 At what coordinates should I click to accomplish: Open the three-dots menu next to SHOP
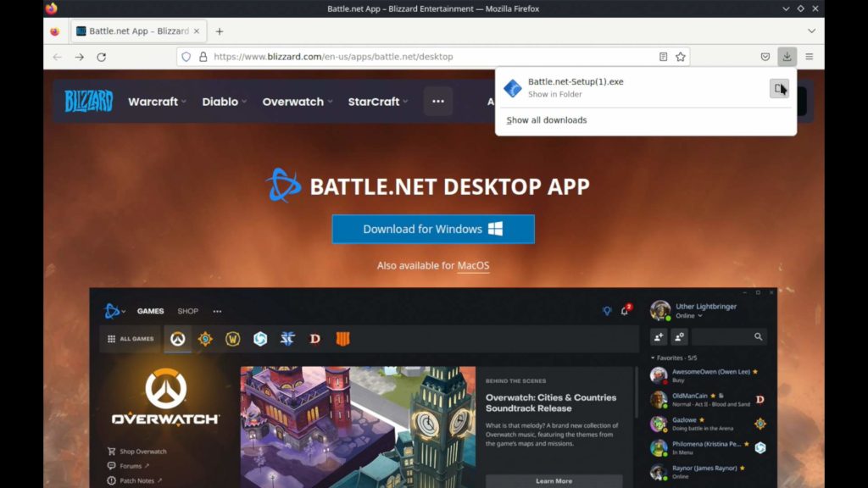tap(217, 311)
